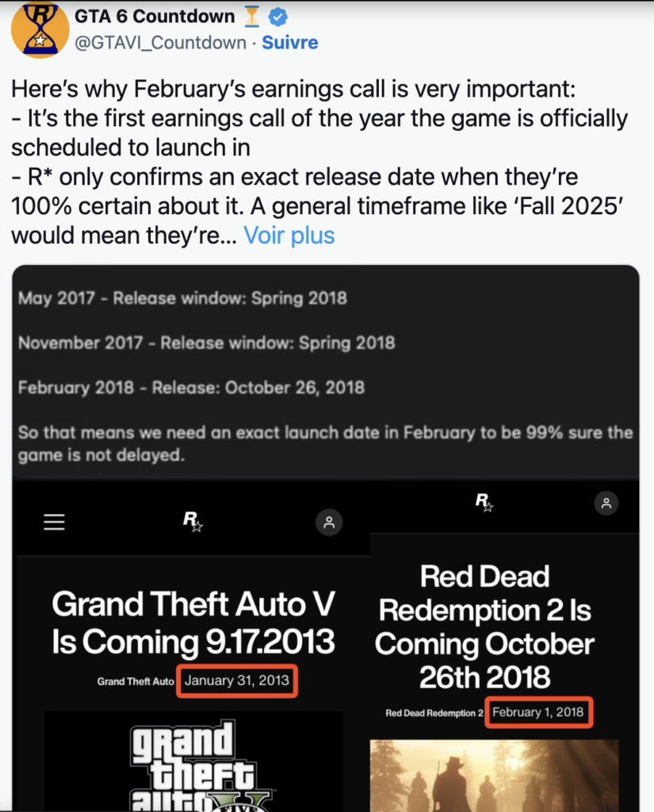Image resolution: width=654 pixels, height=812 pixels.
Task: Select the small Grand Theft Auto category tag
Action: (x=136, y=681)
